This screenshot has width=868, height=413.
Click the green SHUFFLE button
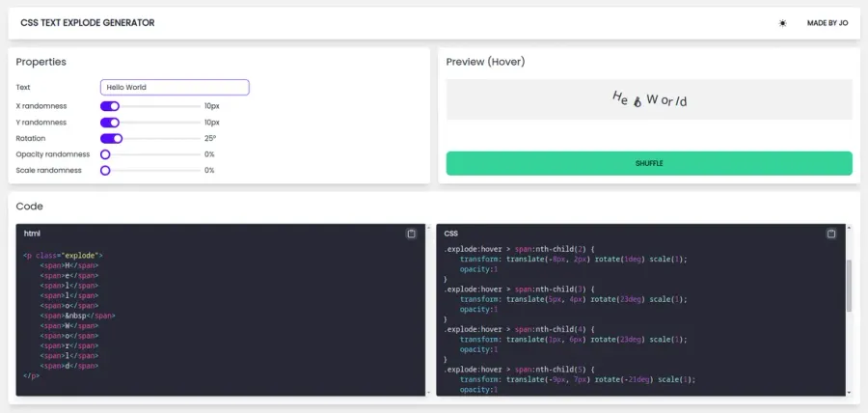(649, 163)
